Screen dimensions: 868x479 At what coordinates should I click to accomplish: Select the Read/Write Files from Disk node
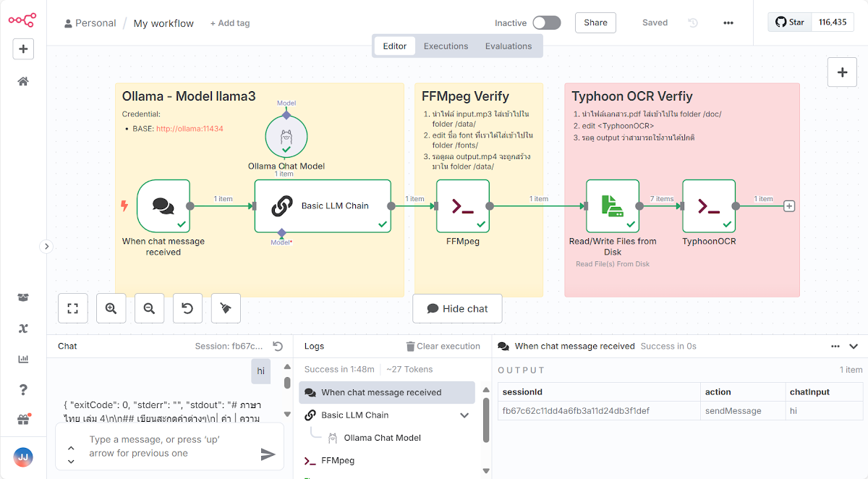(x=613, y=206)
